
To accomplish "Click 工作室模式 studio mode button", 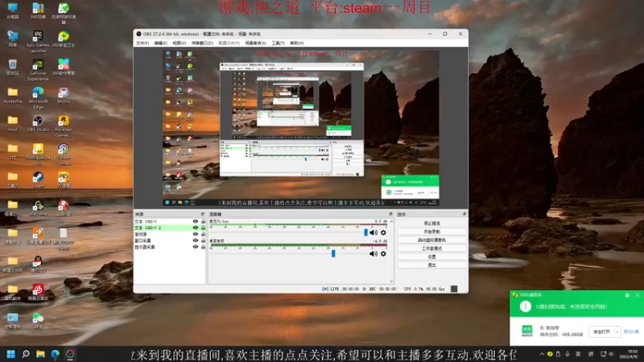I will [x=431, y=249].
